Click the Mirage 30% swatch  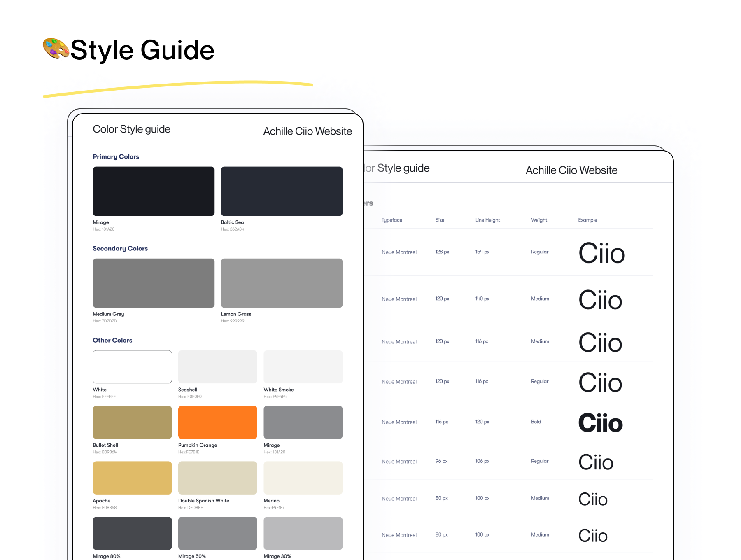(303, 533)
